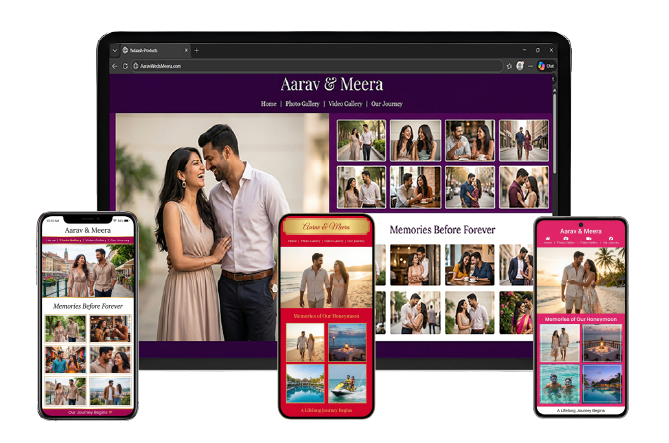Tap Our Journey Begins bar on left iPhone
669x443 pixels.
[88, 413]
